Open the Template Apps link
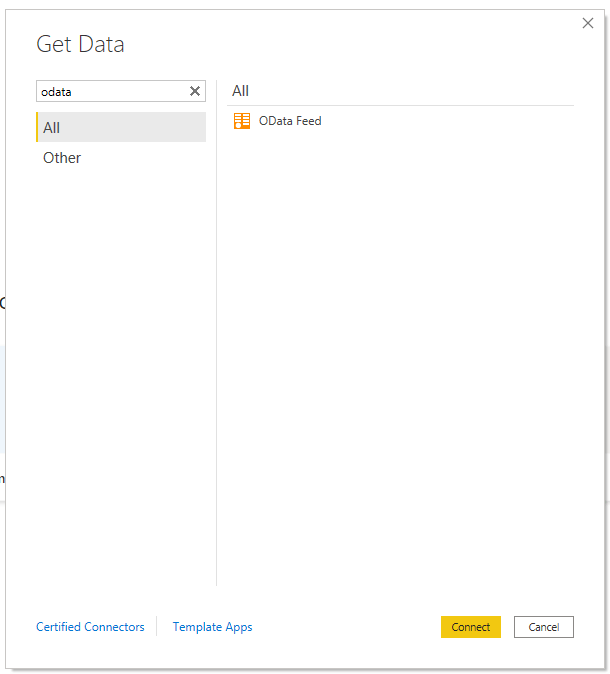 [212, 627]
